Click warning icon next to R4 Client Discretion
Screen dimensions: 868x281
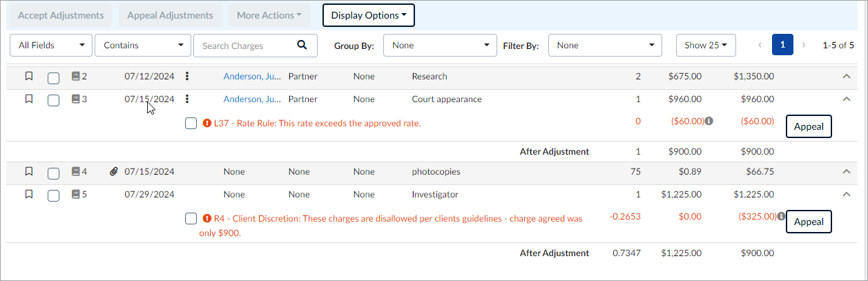[207, 218]
